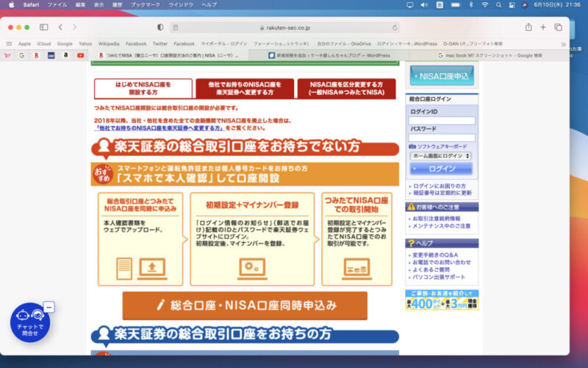Click the Siri icon in menu bar
This screenshot has height=368, width=588.
coord(525,5)
